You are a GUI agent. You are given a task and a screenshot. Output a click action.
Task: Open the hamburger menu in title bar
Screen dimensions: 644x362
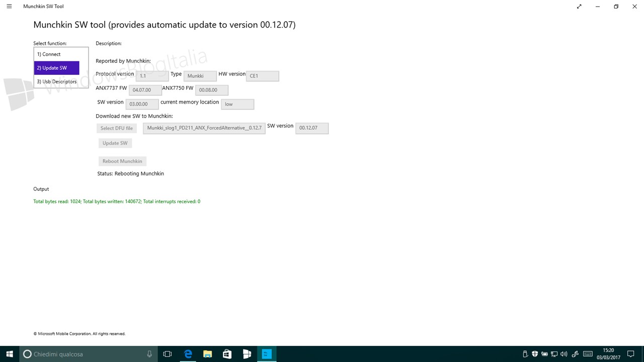9,7
